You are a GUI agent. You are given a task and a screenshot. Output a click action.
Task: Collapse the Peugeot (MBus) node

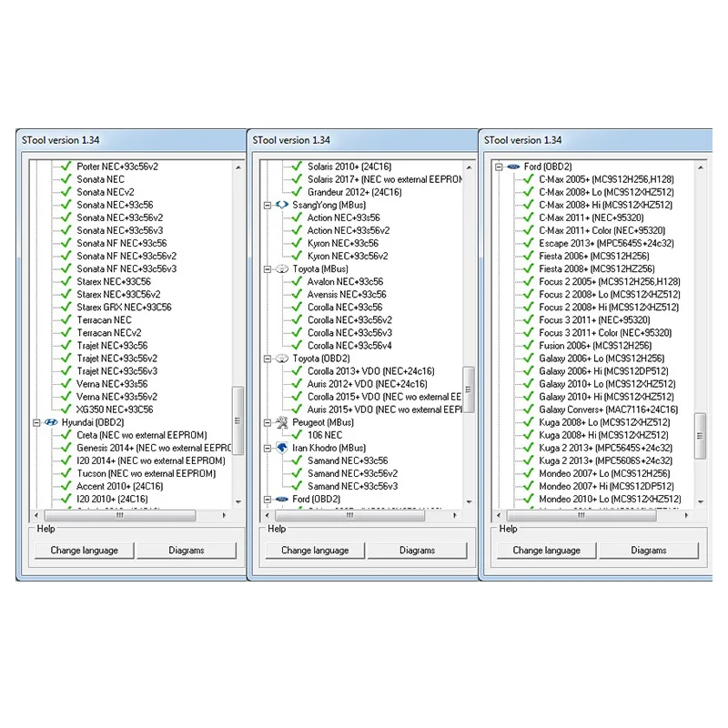point(268,422)
